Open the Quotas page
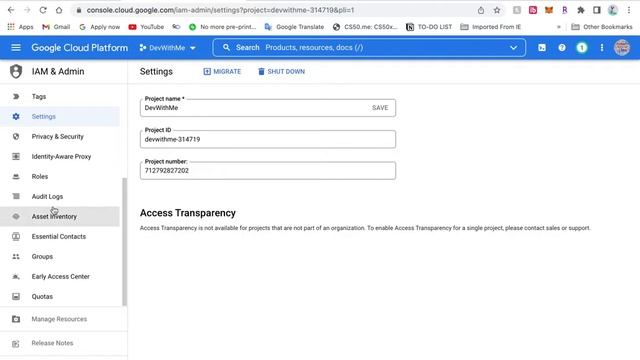The image size is (640, 360). click(42, 296)
